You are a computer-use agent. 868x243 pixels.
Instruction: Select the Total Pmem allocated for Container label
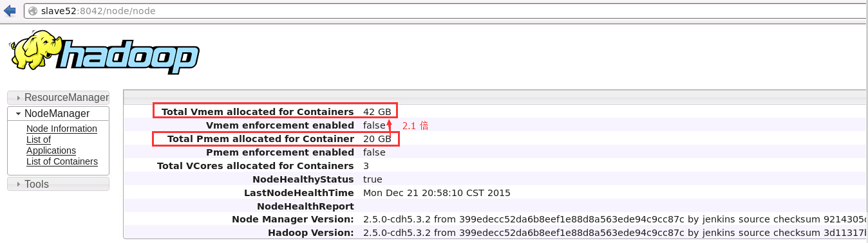[x=261, y=139]
